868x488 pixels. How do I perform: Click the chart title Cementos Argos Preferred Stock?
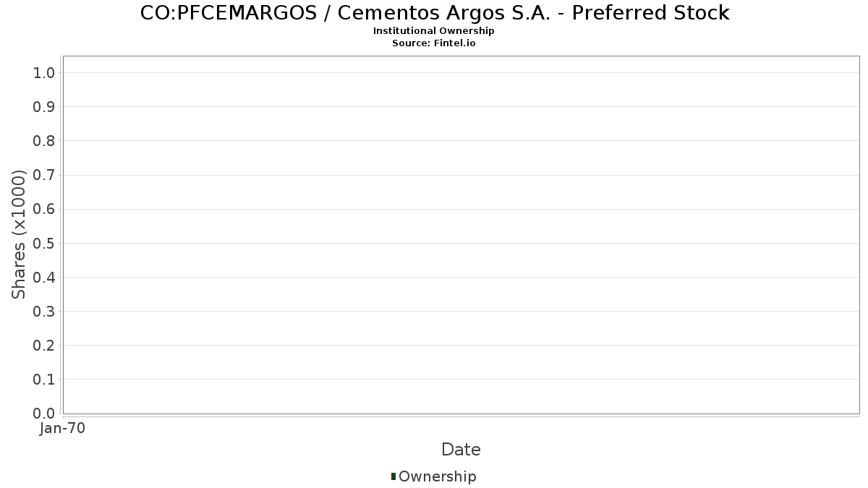click(434, 13)
